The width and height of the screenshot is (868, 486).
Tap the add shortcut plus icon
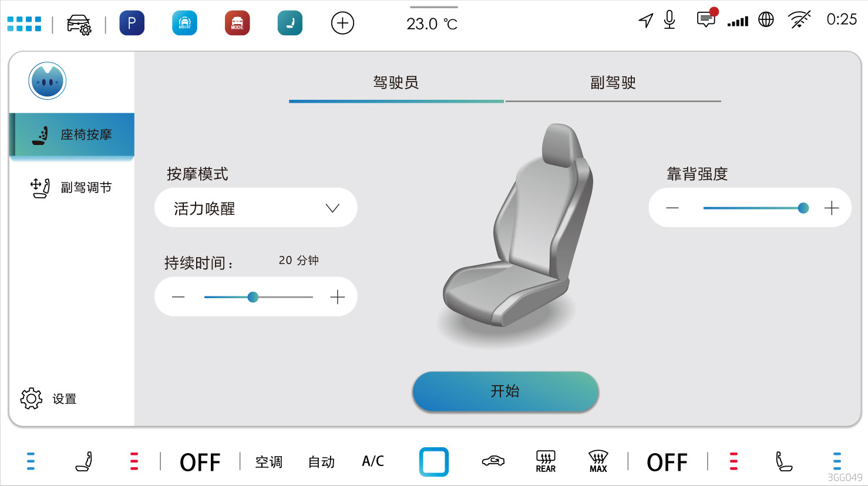click(x=342, y=23)
